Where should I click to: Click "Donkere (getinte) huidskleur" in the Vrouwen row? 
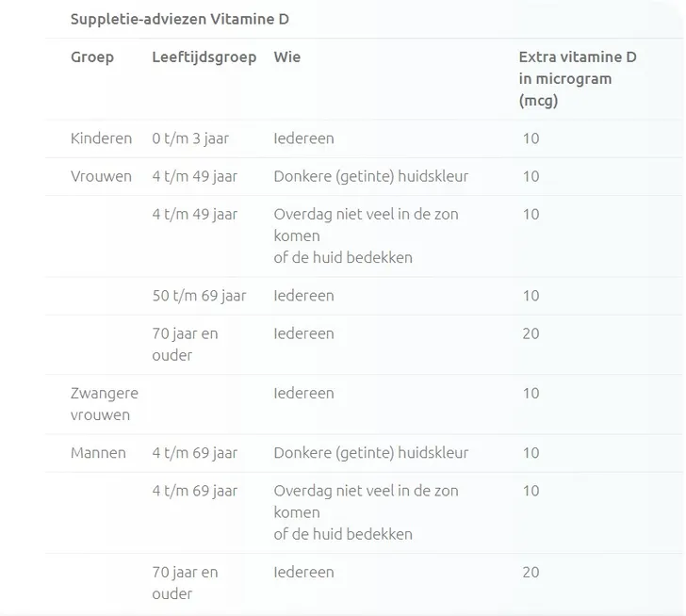[x=370, y=176]
